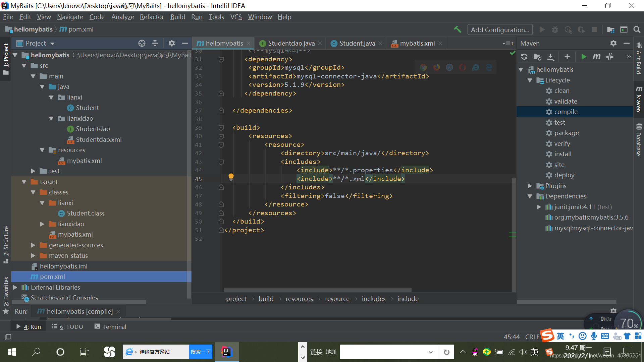Expand the Maven Plugins node

pos(530,186)
